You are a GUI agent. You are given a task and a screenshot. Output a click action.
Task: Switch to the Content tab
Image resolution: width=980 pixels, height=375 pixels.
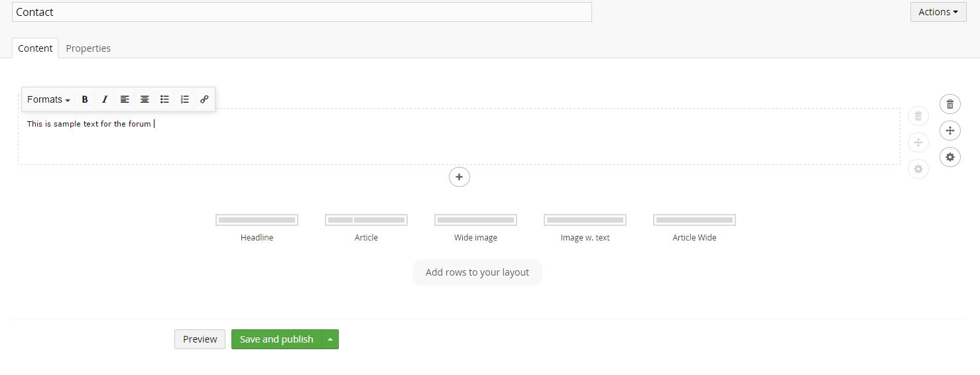click(x=35, y=48)
